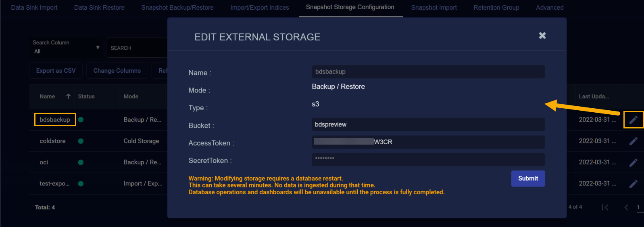
Task: Select the Retention Group tab
Action: pos(496,7)
